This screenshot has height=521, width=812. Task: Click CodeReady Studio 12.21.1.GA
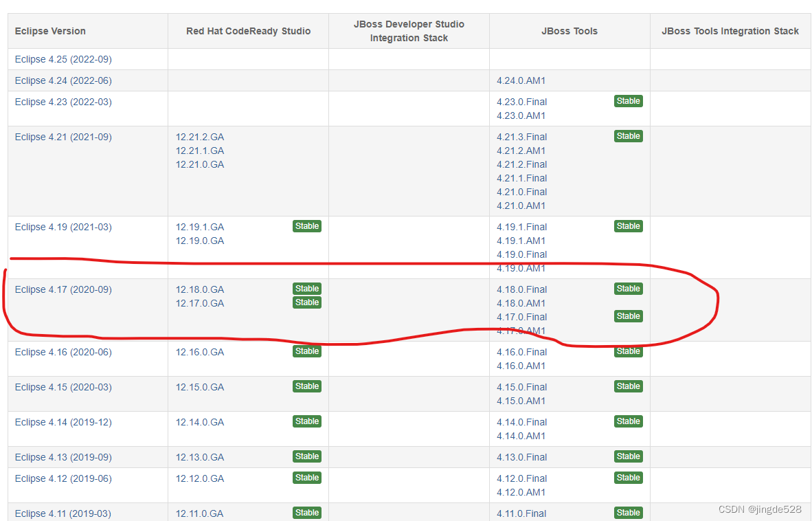click(200, 151)
